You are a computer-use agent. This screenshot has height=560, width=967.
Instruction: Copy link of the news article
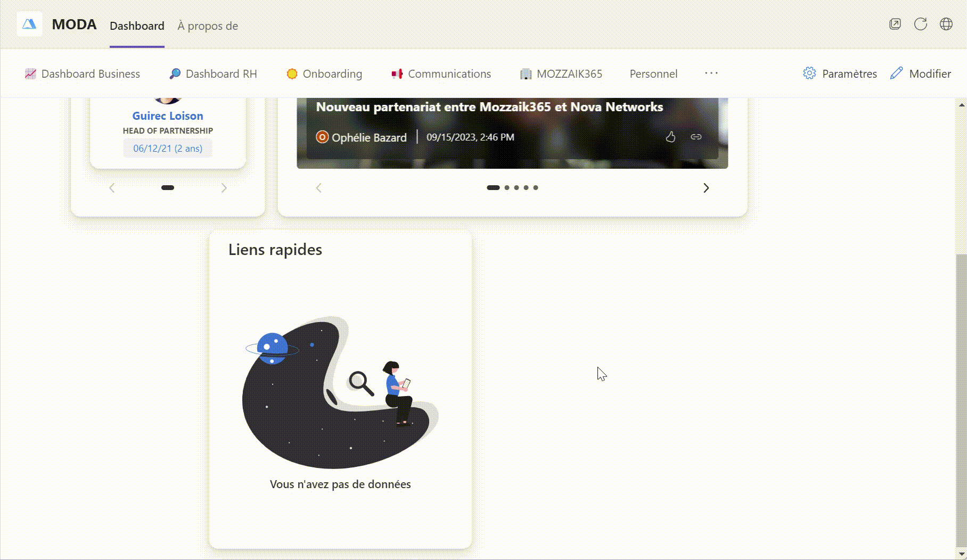coord(696,137)
